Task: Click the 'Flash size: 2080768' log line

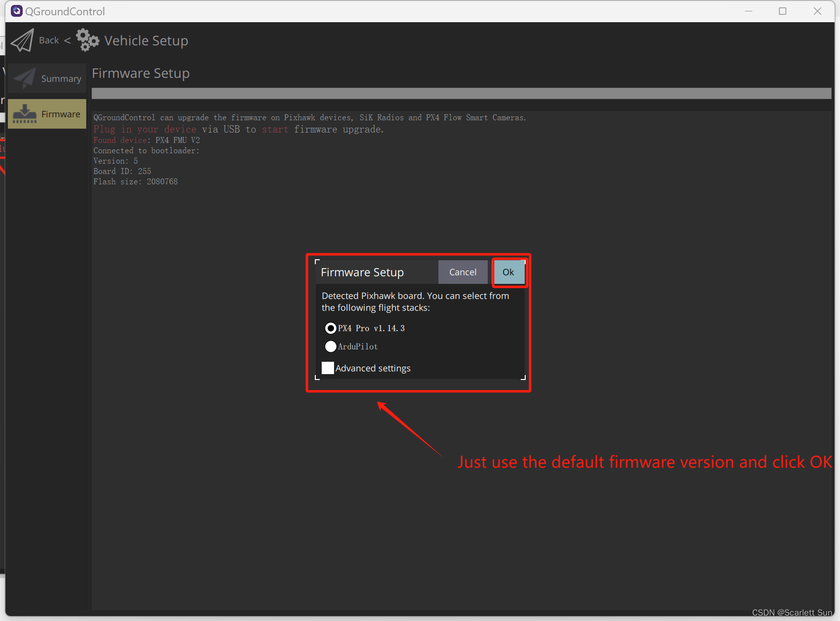Action: tap(135, 181)
